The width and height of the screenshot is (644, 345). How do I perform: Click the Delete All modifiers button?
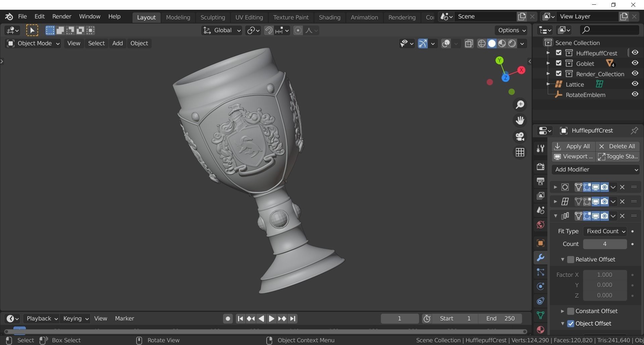click(x=618, y=146)
